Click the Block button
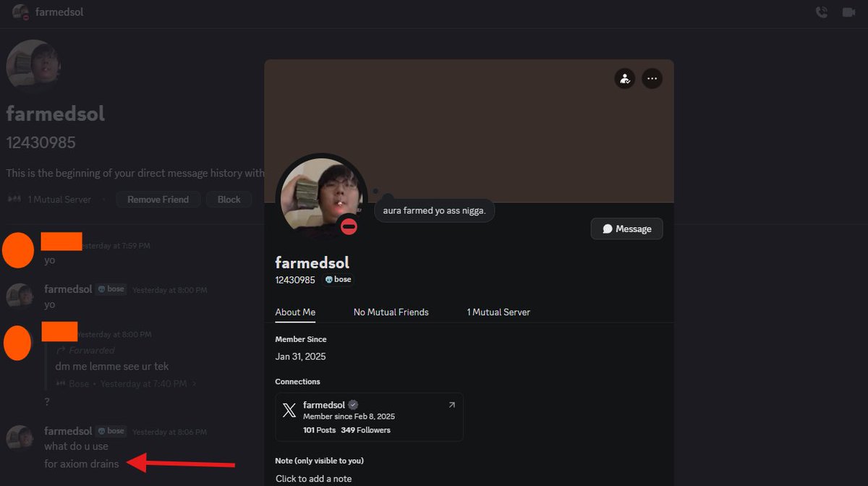The height and width of the screenshot is (486, 868). (x=229, y=200)
